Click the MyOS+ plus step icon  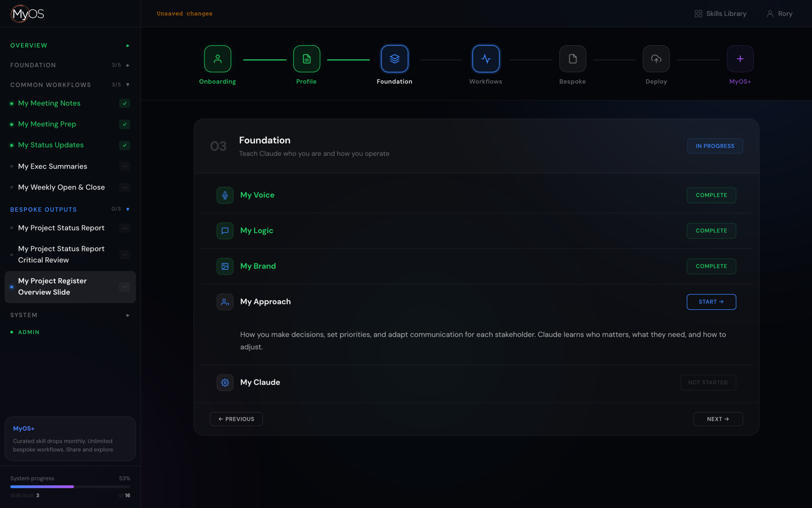click(x=740, y=59)
